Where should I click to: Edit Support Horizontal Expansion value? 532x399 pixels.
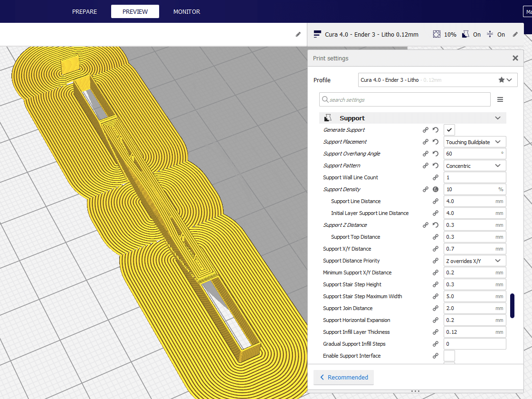click(475, 320)
